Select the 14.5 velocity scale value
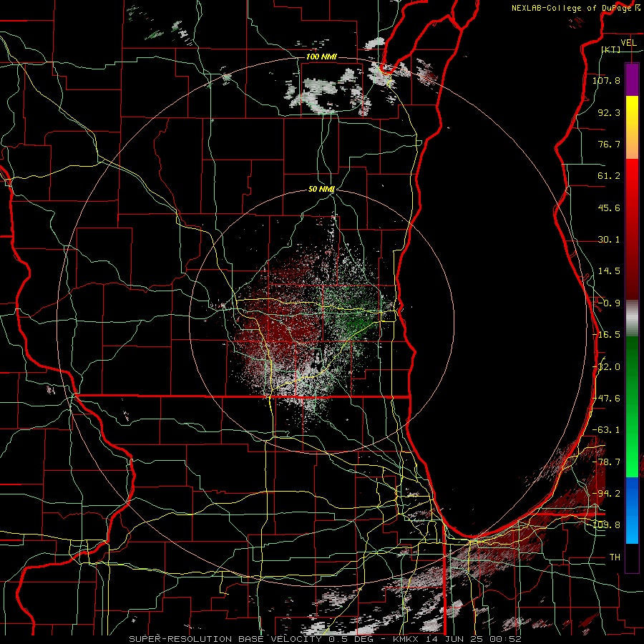 pyautogui.click(x=609, y=271)
